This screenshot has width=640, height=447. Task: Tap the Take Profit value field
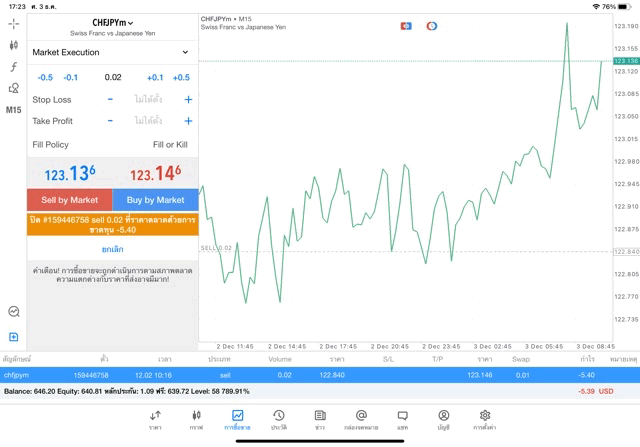click(149, 121)
